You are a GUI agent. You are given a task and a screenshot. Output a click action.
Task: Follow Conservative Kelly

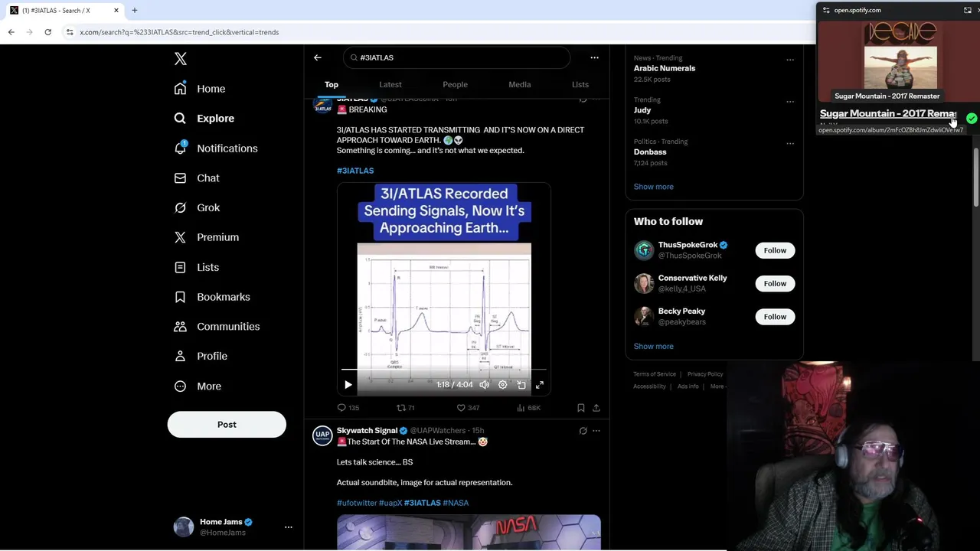click(x=775, y=283)
